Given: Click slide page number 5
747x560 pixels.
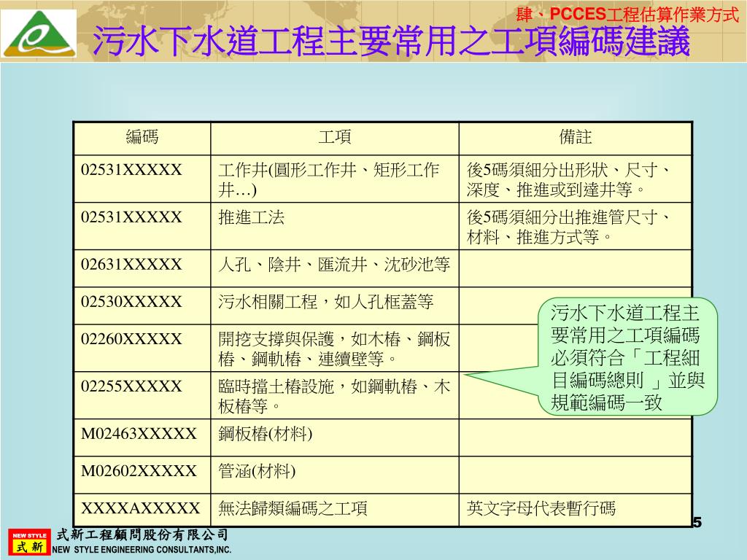Looking at the screenshot, I should coord(697,522).
